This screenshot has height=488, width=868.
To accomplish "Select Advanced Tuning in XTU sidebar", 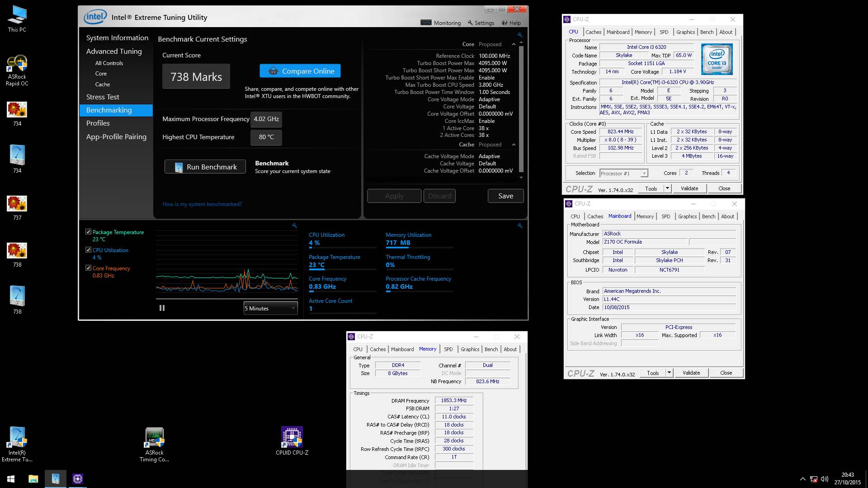I will pyautogui.click(x=114, y=52).
